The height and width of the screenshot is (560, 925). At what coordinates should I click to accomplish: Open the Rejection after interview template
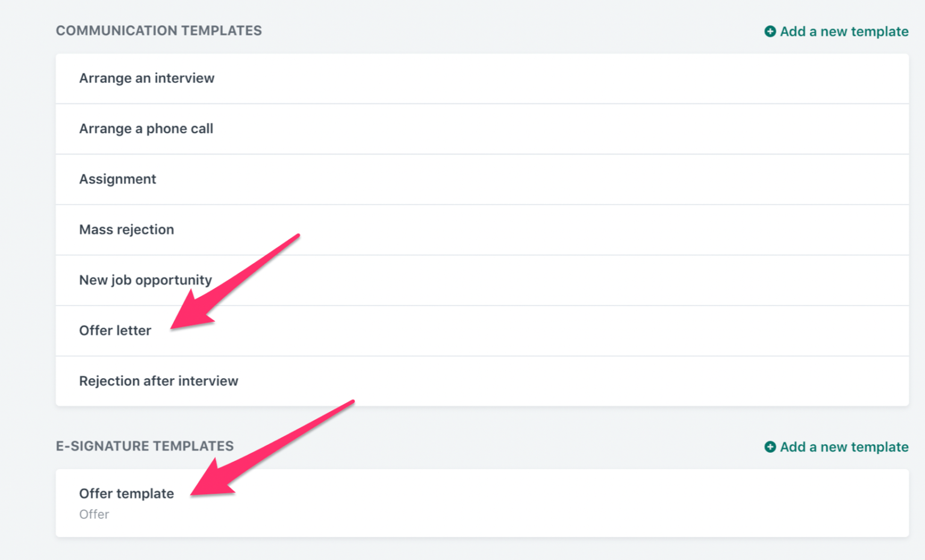click(x=158, y=381)
